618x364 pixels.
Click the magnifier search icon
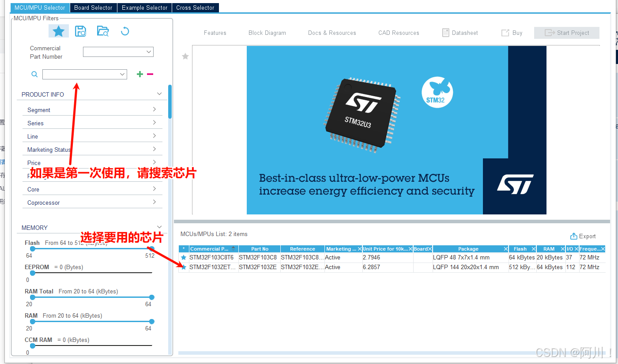pyautogui.click(x=34, y=74)
